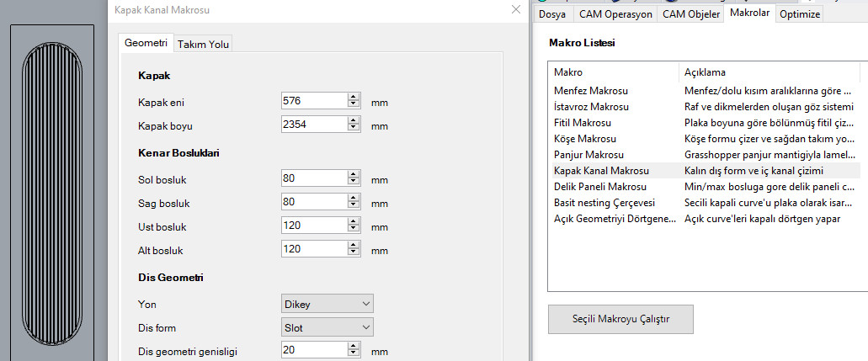Increase Sag bosluk with up arrow

pyautogui.click(x=354, y=198)
